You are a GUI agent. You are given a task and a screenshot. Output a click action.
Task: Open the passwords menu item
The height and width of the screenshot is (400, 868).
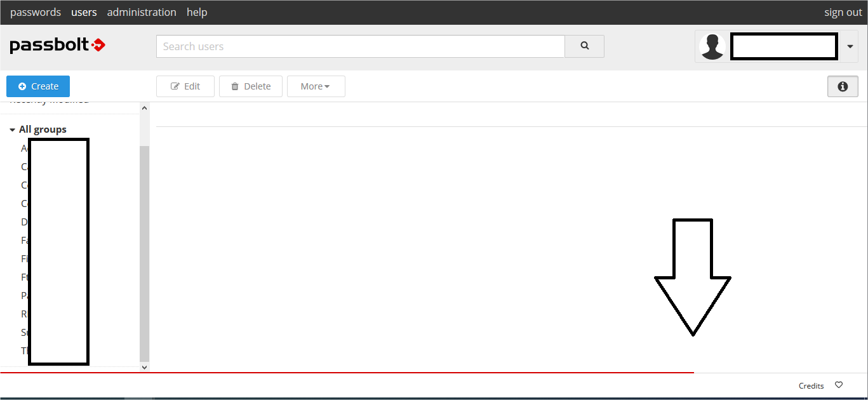(x=36, y=12)
